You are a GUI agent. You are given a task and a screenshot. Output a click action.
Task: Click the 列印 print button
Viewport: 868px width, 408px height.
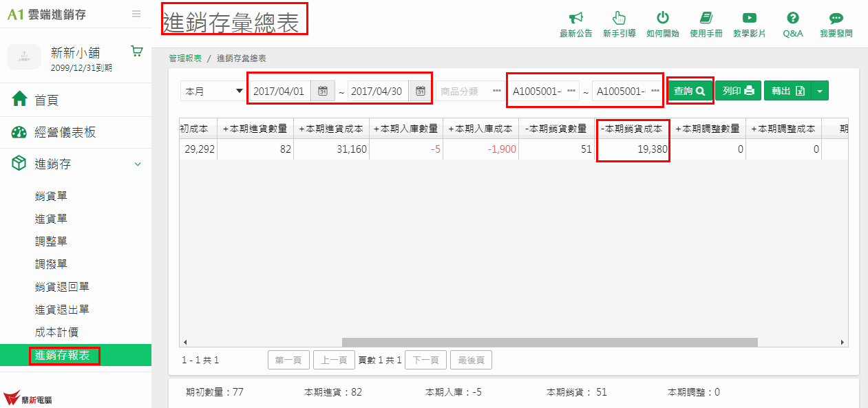tap(738, 91)
